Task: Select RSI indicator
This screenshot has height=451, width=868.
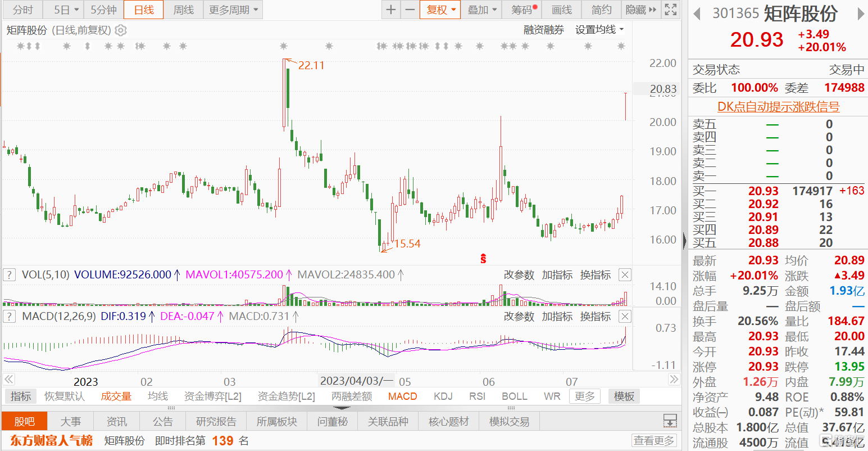Action: (x=478, y=396)
